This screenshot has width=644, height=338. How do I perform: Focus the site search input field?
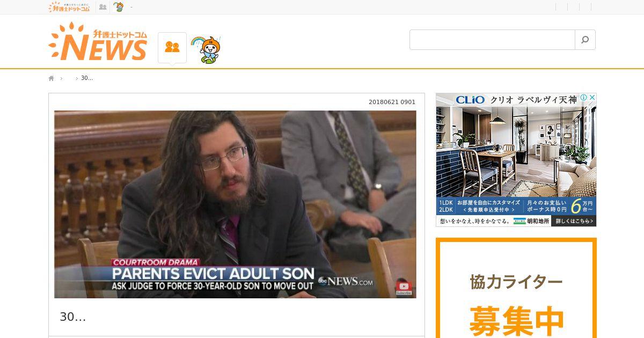pyautogui.click(x=492, y=40)
